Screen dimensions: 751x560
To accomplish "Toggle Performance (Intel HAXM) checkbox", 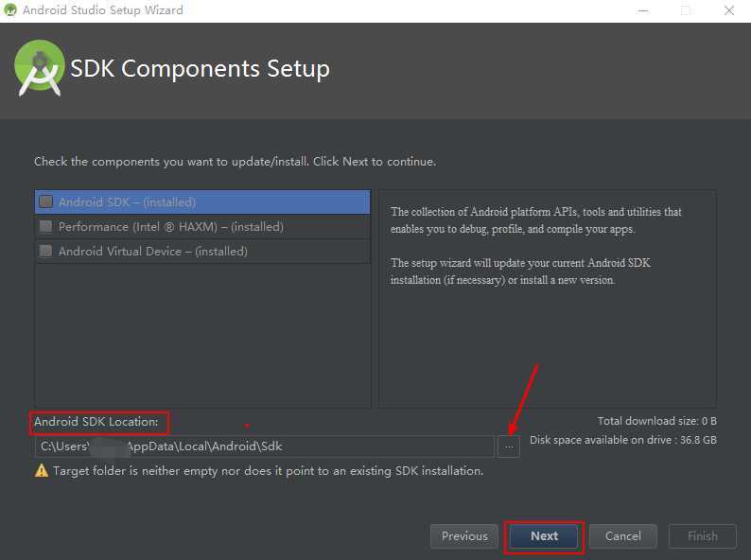I will click(46, 226).
